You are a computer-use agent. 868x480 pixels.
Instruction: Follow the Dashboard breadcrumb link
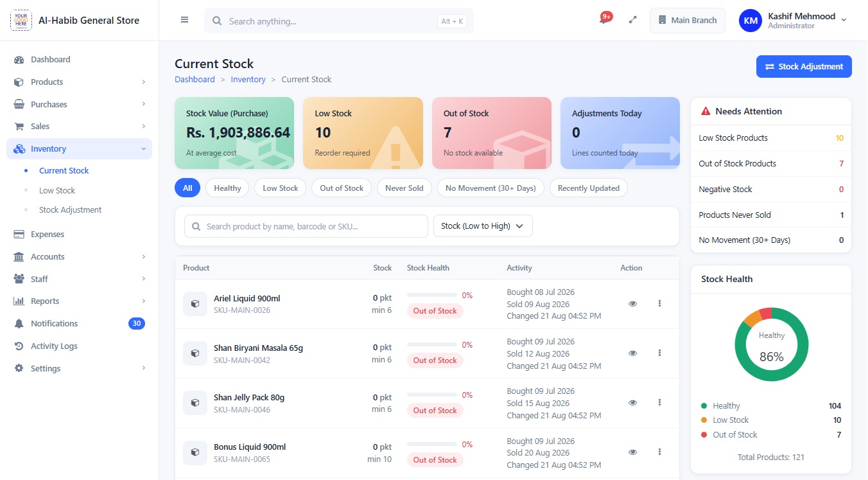point(195,80)
